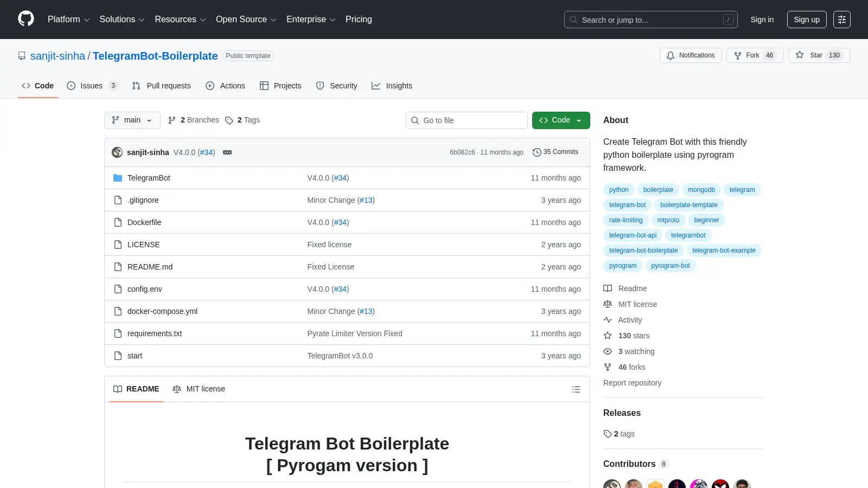This screenshot has width=868, height=488.
Task: Expand the Resources menu
Action: 180,20
